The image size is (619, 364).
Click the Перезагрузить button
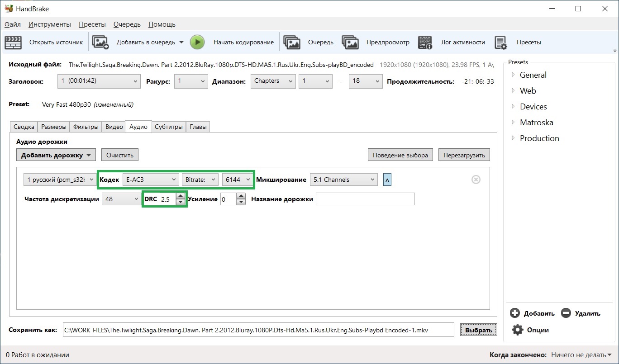464,155
